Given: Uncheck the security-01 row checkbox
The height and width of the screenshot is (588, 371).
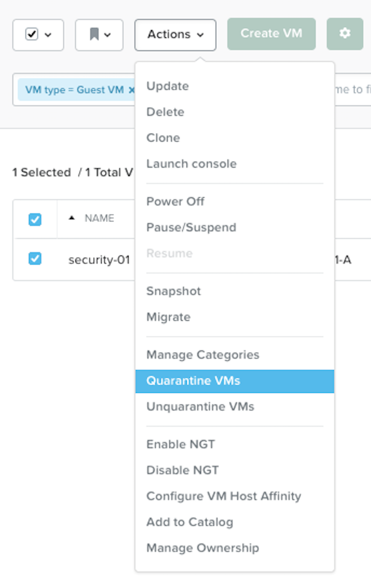Looking at the screenshot, I should tap(35, 259).
